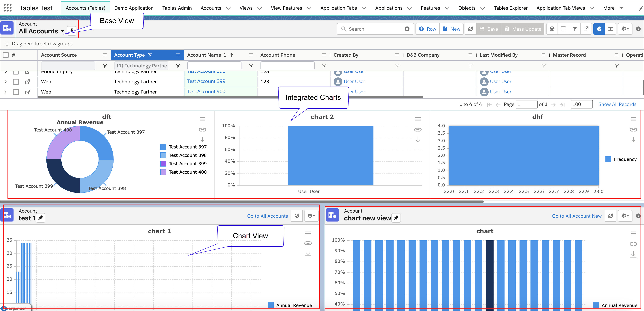Toggle the charts panel pie icon
The width and height of the screenshot is (644, 311).
599,29
